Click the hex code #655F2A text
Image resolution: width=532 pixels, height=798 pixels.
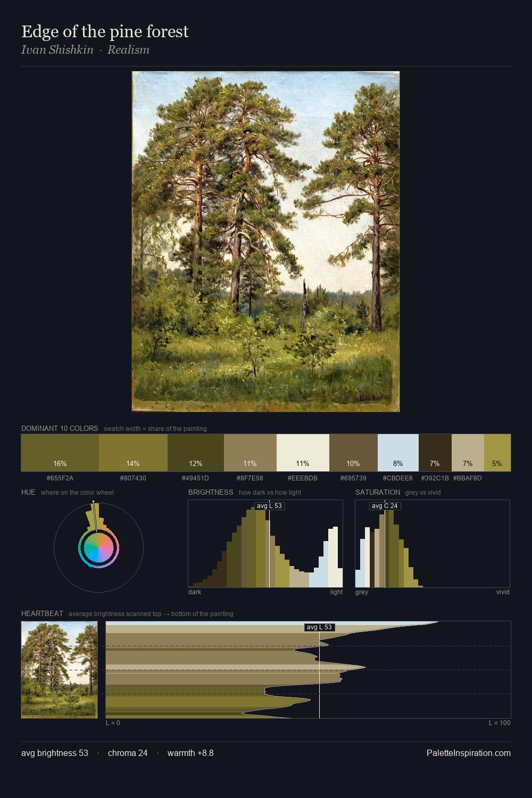[60, 478]
